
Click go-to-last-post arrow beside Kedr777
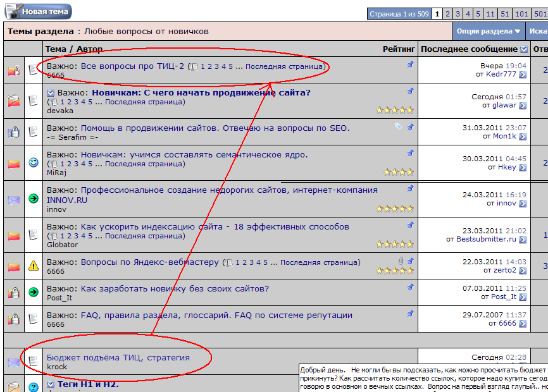coord(523,75)
